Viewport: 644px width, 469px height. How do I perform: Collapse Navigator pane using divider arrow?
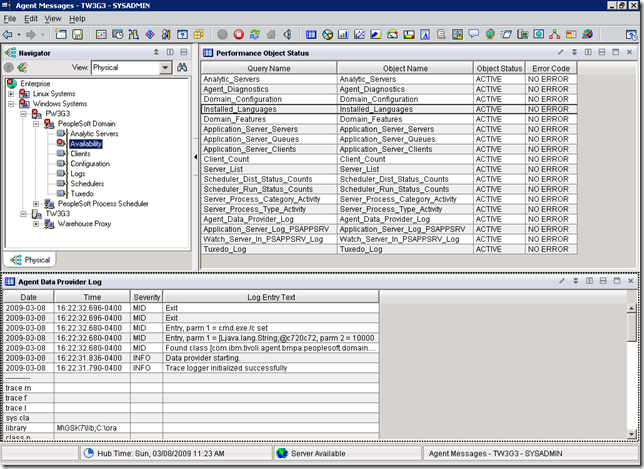coord(196,156)
